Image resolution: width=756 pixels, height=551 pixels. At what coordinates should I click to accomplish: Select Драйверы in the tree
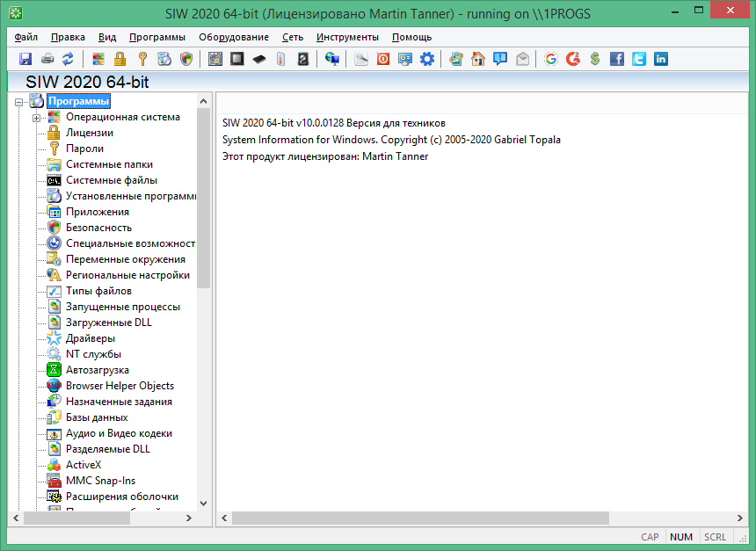pyautogui.click(x=90, y=338)
